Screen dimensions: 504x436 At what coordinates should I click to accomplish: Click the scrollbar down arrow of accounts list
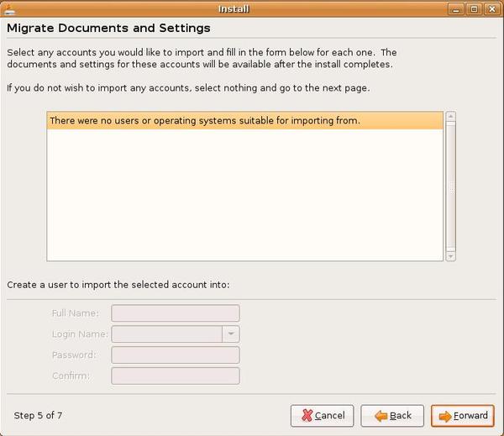[x=451, y=256]
